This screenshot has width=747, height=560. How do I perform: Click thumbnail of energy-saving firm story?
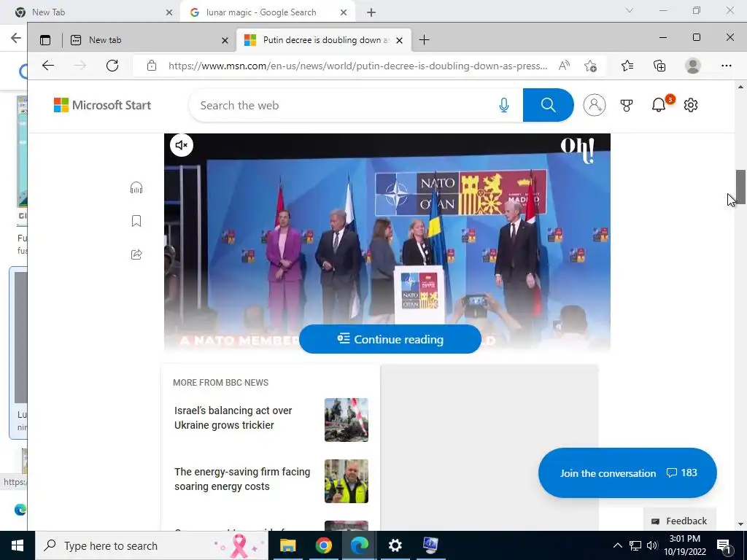pos(347,481)
